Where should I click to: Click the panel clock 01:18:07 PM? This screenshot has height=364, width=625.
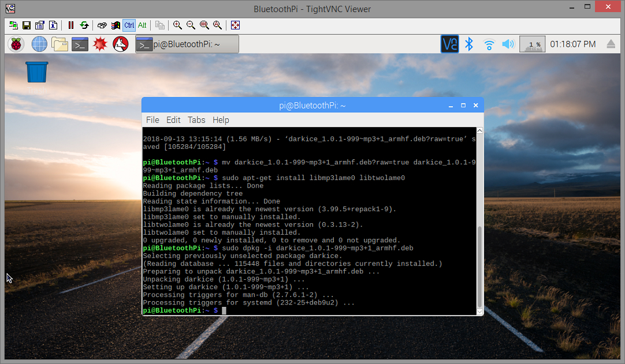(x=573, y=44)
